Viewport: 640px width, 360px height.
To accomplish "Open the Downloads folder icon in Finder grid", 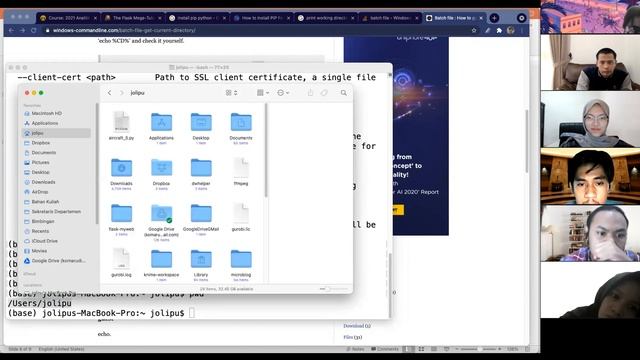I will (121, 168).
